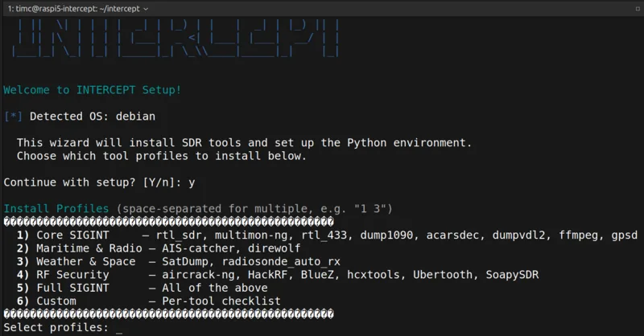This screenshot has width=644, height=336.
Task: Click the 'Welcome to INTERCEPT Setup!' heading
Action: [x=93, y=90]
